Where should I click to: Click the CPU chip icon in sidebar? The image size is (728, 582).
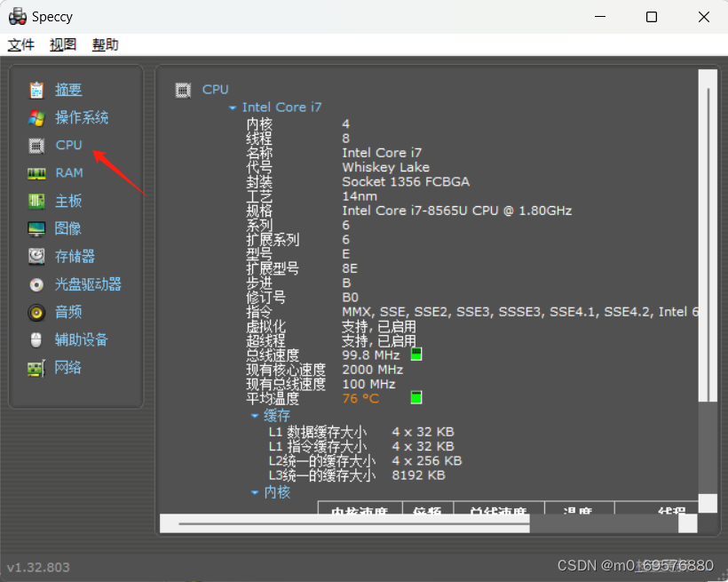click(36, 146)
